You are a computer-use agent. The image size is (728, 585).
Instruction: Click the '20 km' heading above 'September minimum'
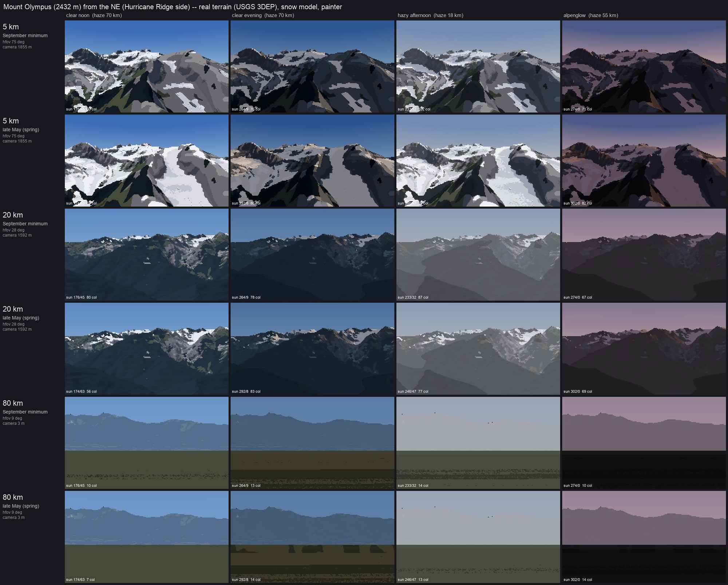13,215
